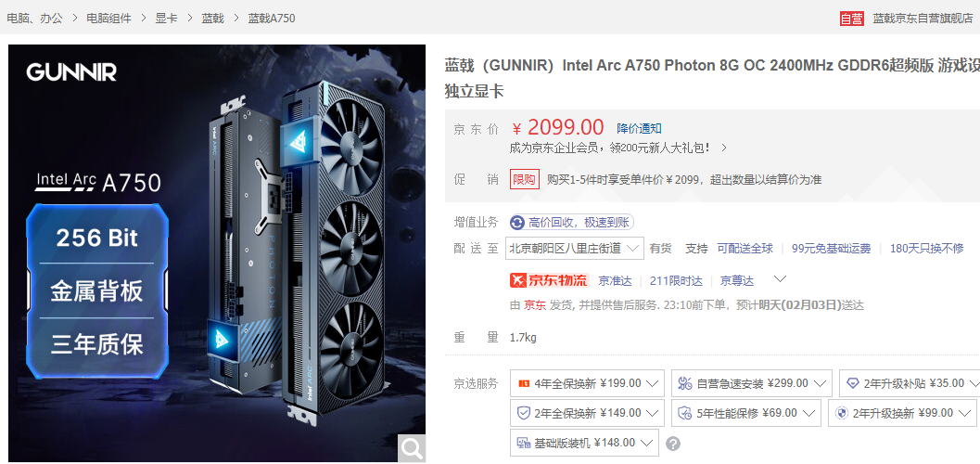Click the magnifier icon on product image
Screen dimensions: 980x464
(x=412, y=448)
